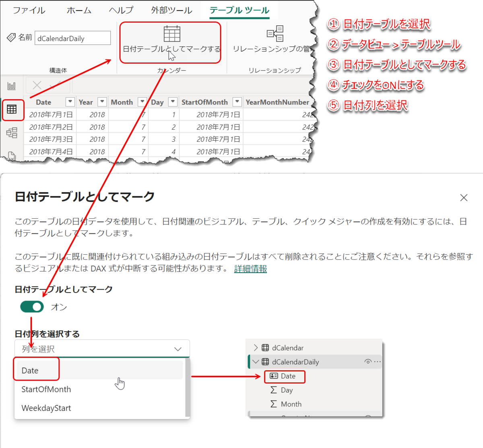The width and height of the screenshot is (483, 448).
Task: Select the dCalendar table item
Action: coord(288,348)
